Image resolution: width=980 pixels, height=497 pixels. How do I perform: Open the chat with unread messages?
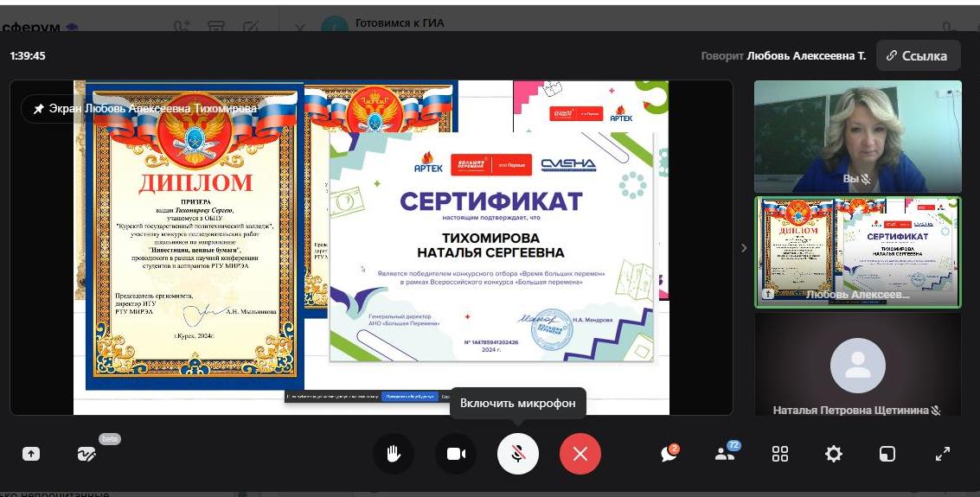(x=669, y=454)
